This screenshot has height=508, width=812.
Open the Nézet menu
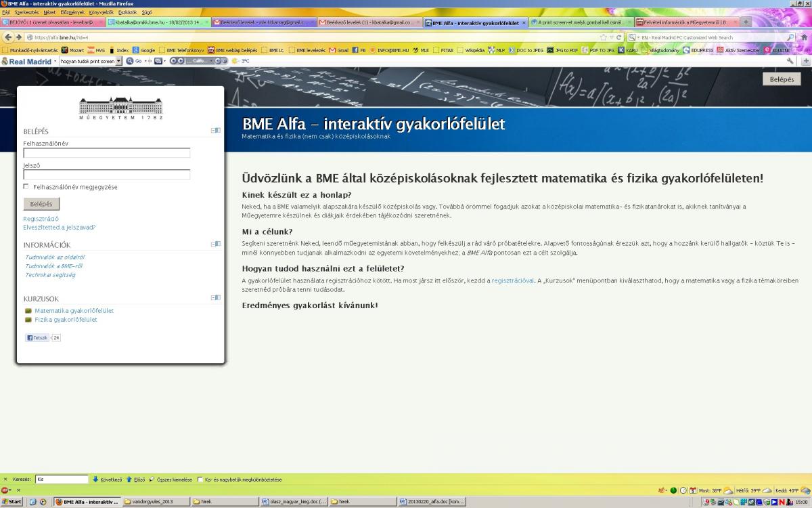49,12
